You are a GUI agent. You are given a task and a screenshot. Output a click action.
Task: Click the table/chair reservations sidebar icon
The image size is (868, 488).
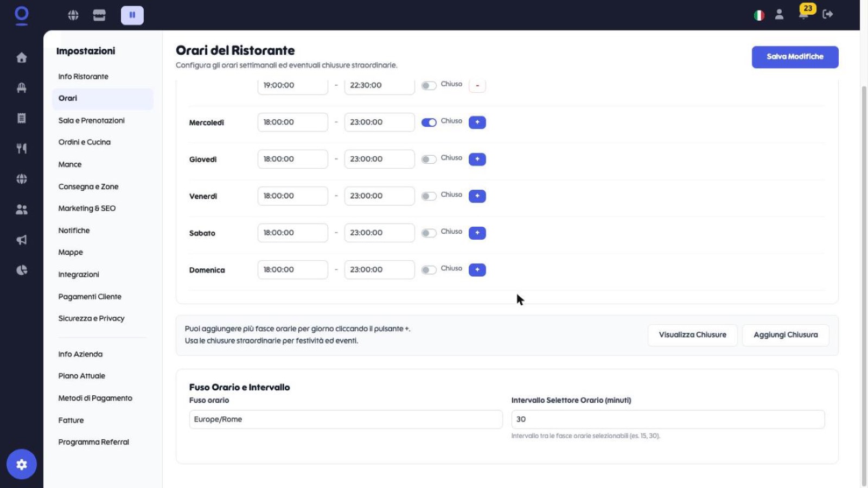(22, 88)
